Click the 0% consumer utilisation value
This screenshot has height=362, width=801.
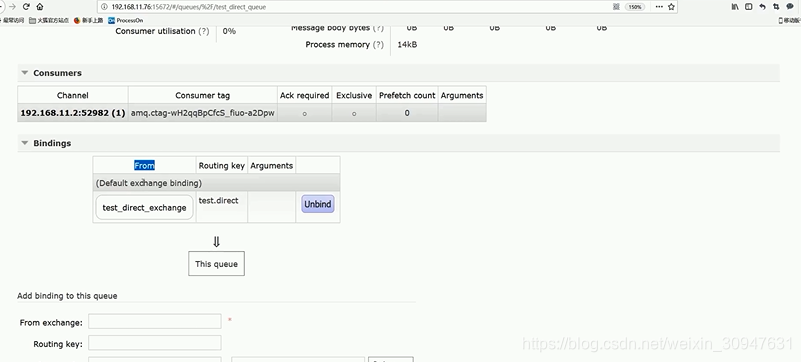click(229, 31)
